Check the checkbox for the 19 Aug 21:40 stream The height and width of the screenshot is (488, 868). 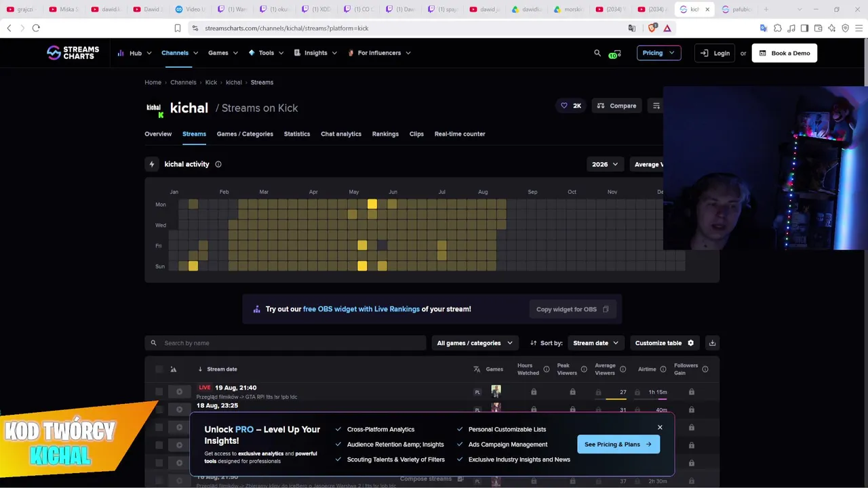(x=159, y=392)
